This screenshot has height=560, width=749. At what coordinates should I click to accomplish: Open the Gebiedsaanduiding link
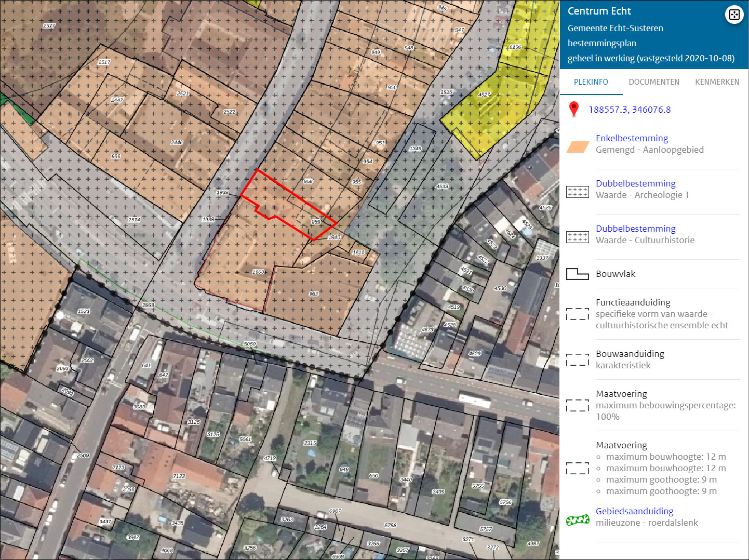coord(634,511)
